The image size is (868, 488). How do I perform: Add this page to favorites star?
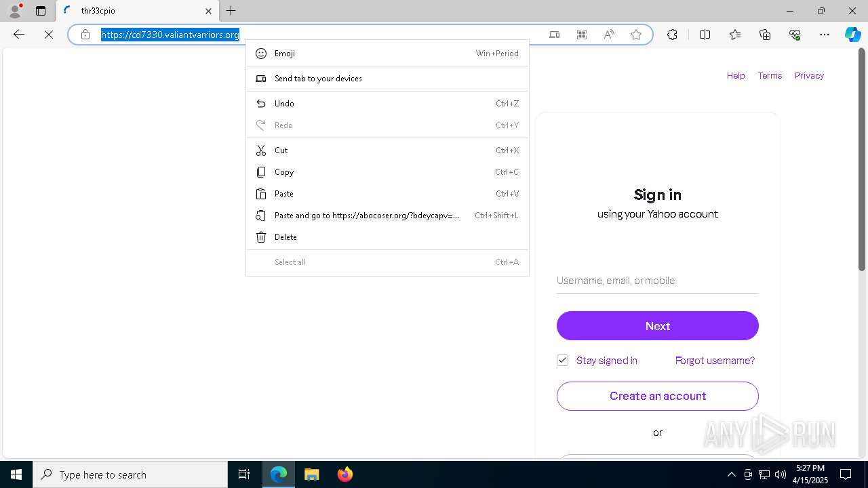click(x=636, y=35)
